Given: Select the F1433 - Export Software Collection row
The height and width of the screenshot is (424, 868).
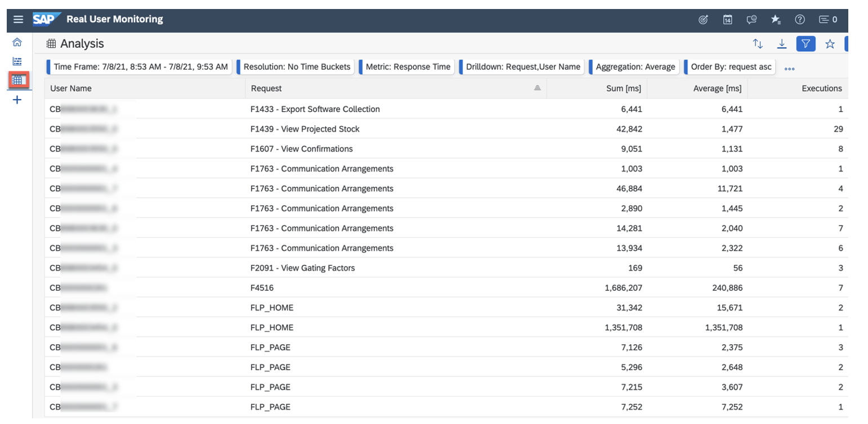Looking at the screenshot, I should (x=446, y=109).
